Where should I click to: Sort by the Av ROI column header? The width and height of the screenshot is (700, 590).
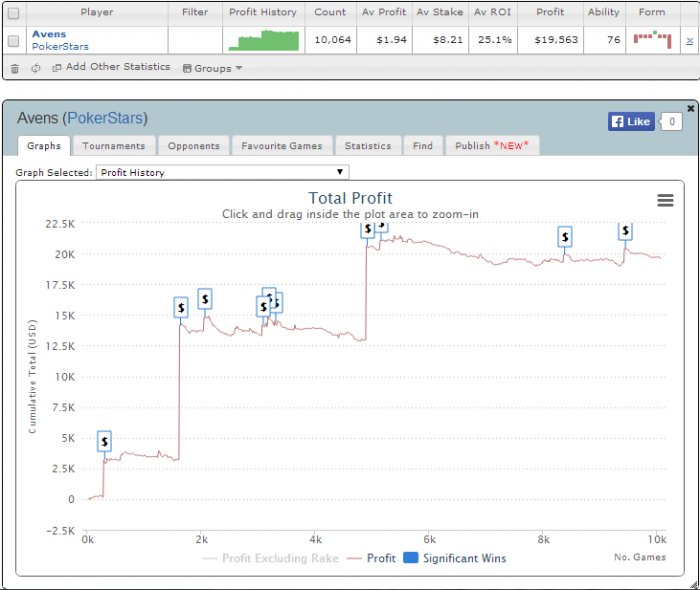click(492, 12)
